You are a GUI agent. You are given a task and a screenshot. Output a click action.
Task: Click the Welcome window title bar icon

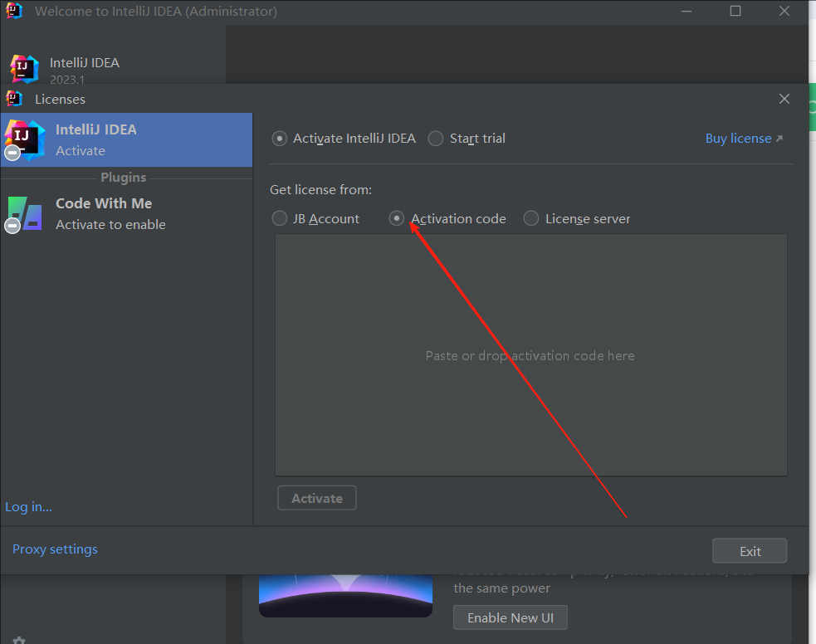(x=14, y=11)
